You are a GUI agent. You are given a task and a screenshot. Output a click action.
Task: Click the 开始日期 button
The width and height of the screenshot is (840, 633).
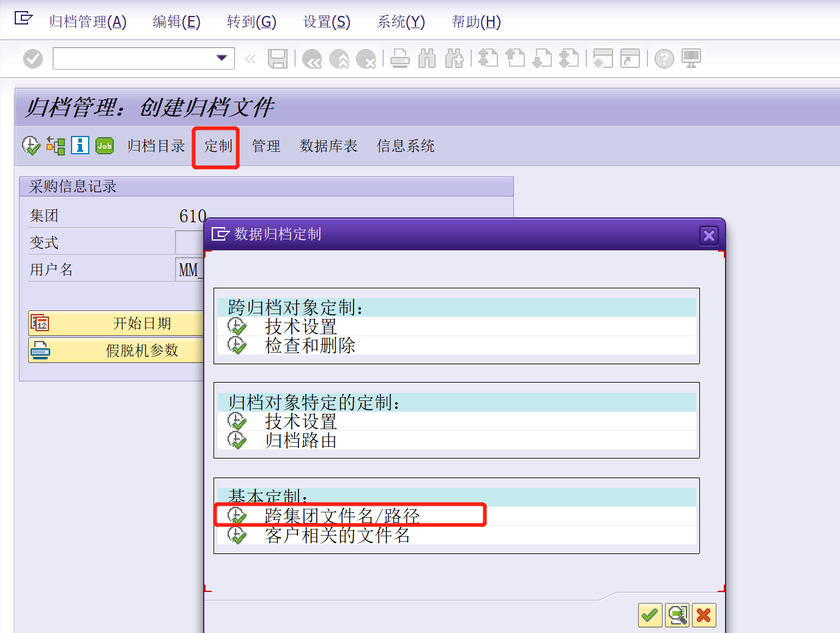click(116, 323)
